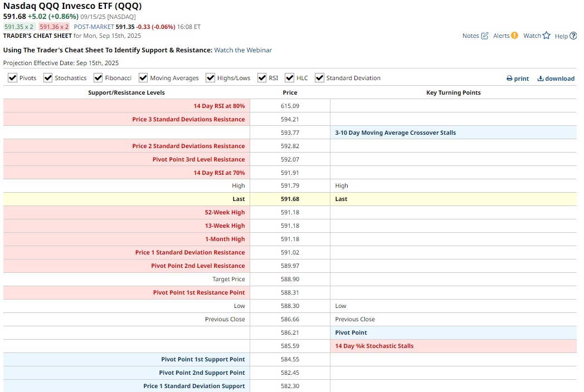Click the price 584.55
This screenshot has height=392, width=584.
point(290,360)
